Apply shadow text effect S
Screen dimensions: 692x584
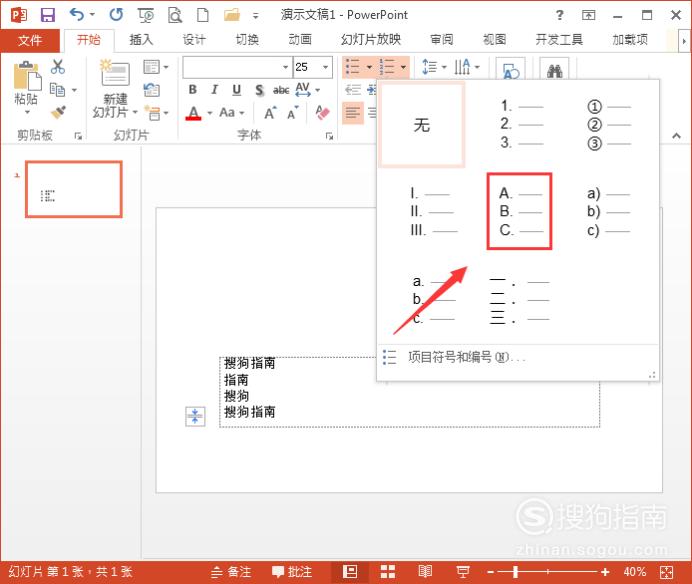pos(260,90)
